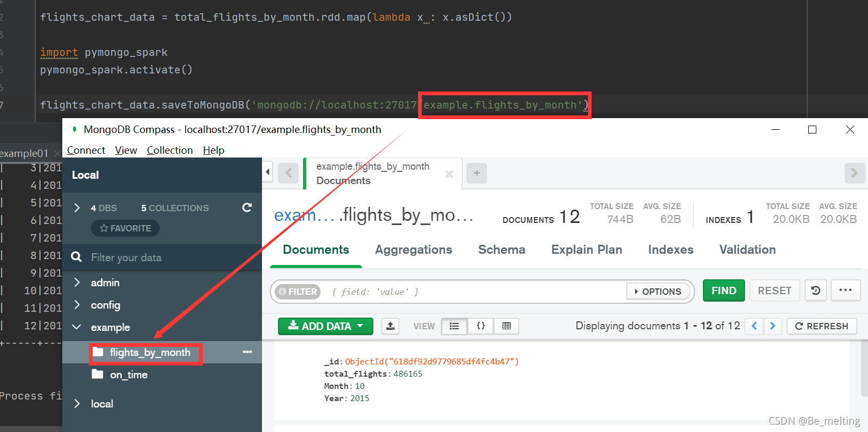
Task: Expand the local database
Action: 77,404
